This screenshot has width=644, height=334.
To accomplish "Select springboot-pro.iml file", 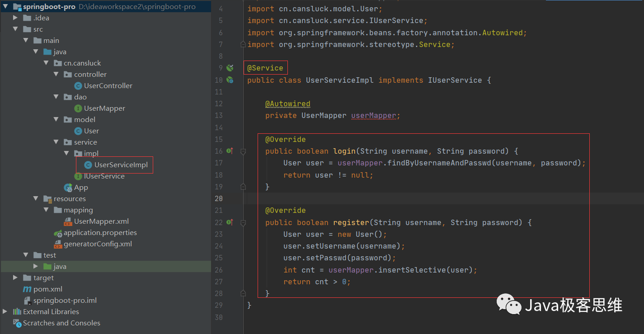I will 65,301.
